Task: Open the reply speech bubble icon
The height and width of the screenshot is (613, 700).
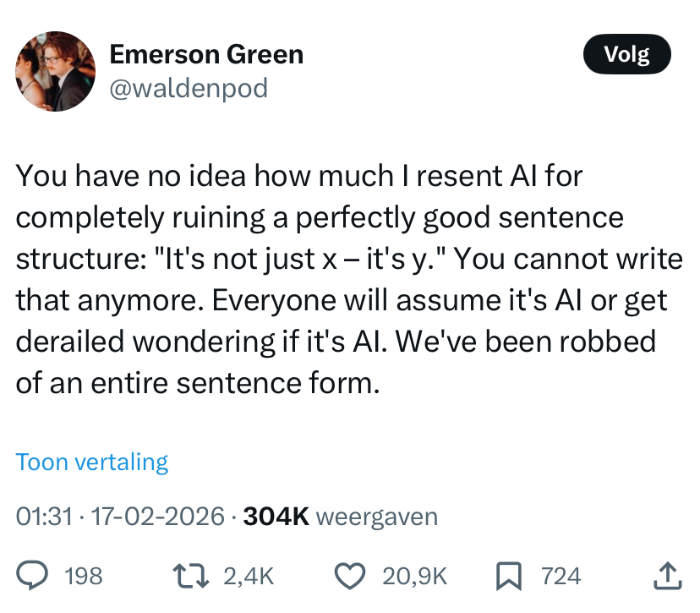Action: pos(31,576)
